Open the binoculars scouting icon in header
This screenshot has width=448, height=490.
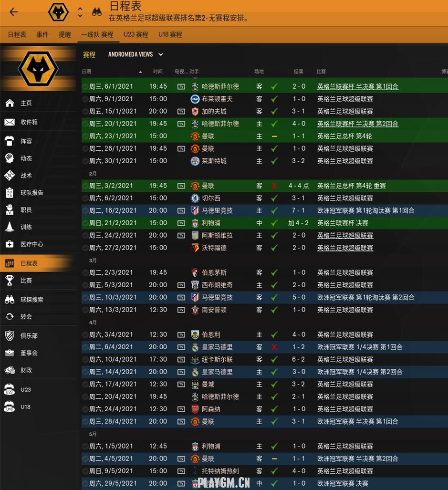point(97,12)
